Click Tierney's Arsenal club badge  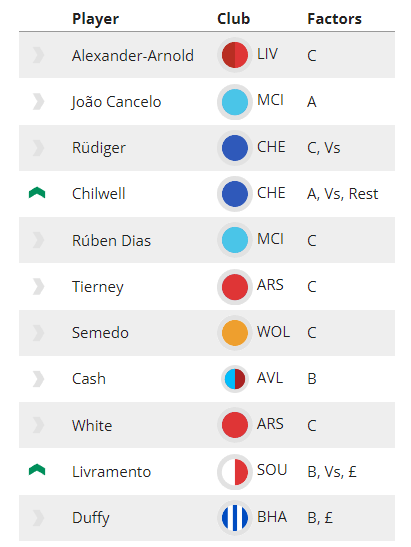(x=235, y=286)
